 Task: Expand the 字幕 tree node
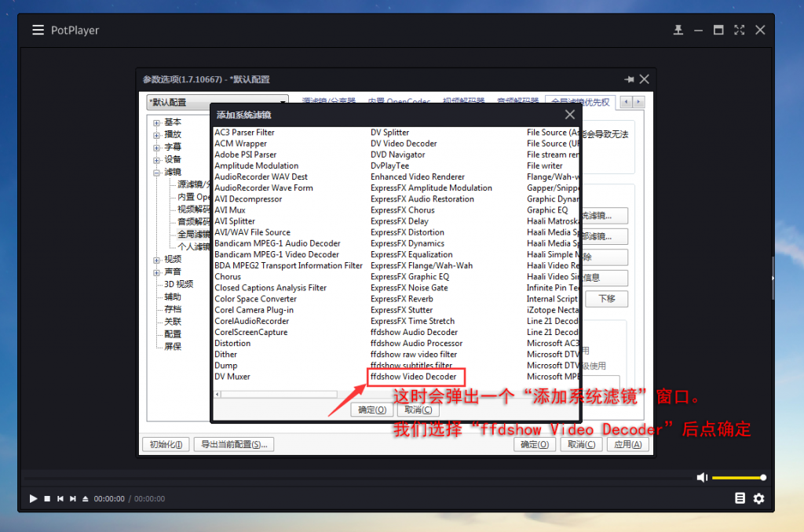click(x=156, y=148)
